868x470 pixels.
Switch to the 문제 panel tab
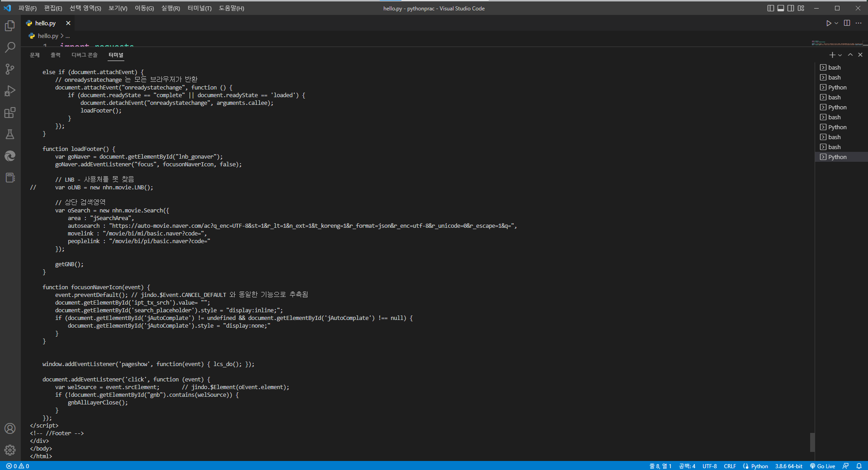click(x=35, y=55)
